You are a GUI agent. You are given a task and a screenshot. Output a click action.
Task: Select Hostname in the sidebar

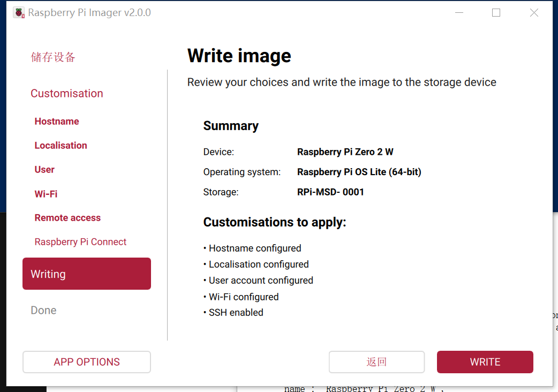pyautogui.click(x=57, y=122)
